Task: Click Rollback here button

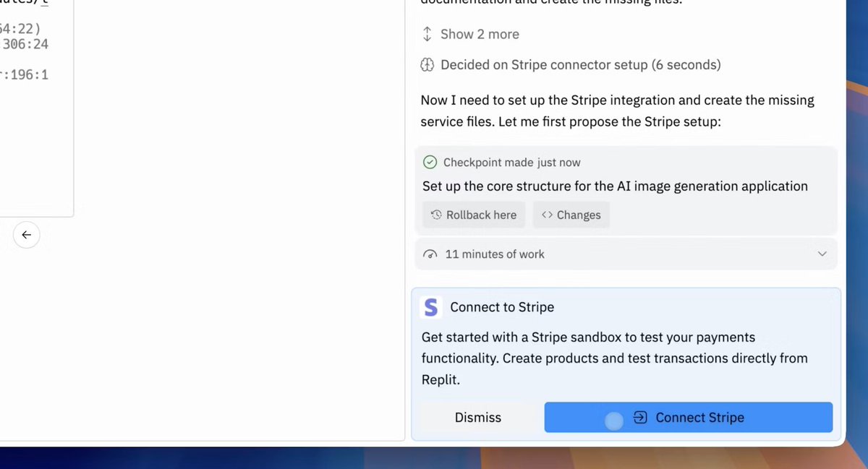Action: click(x=474, y=215)
